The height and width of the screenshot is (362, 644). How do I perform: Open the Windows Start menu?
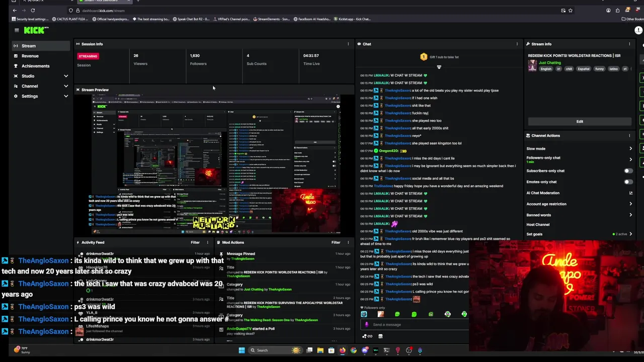tap(242, 350)
